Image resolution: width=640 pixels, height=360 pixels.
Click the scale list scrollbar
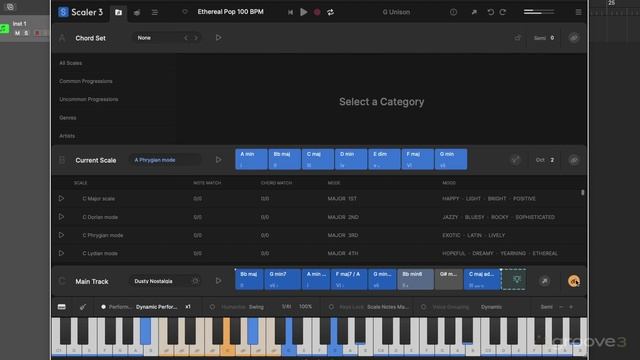(582, 192)
